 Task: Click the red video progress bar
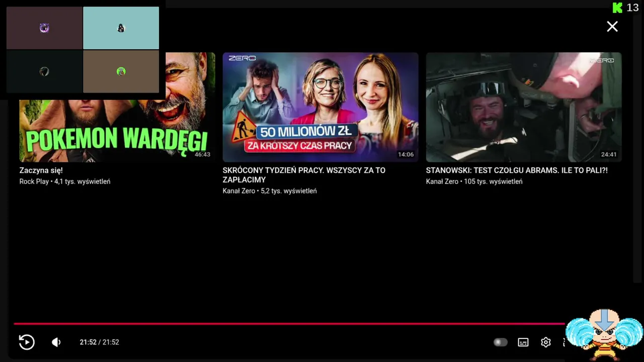289,324
